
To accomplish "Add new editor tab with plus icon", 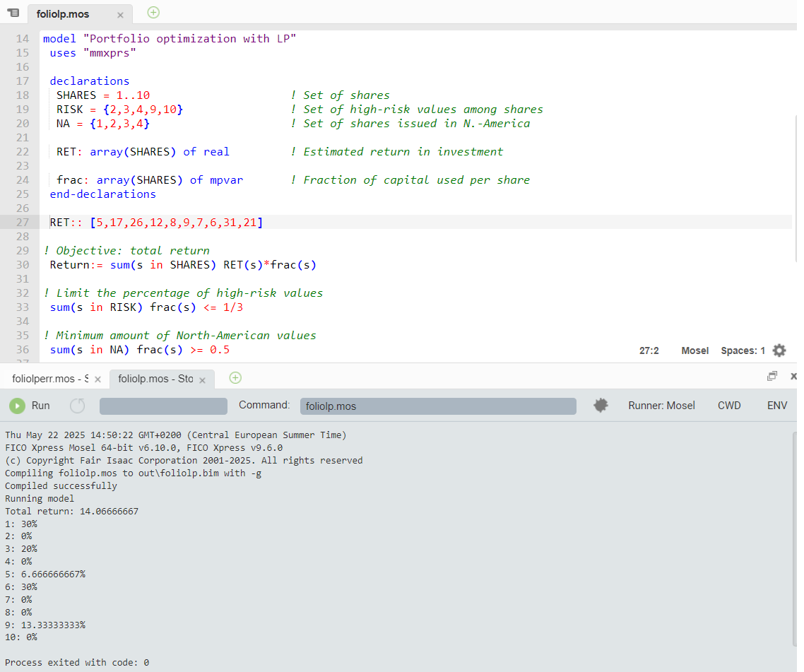I will click(153, 12).
